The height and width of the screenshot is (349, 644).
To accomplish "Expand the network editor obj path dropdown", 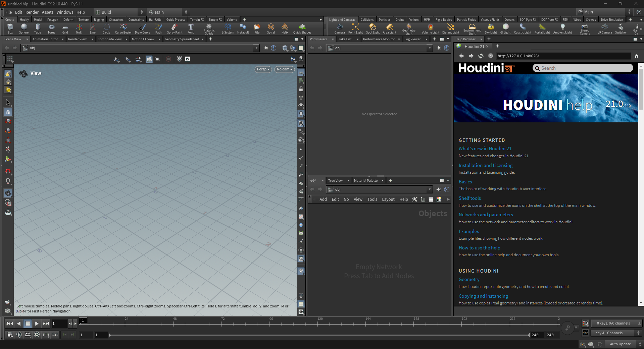I will pyautogui.click(x=430, y=189).
